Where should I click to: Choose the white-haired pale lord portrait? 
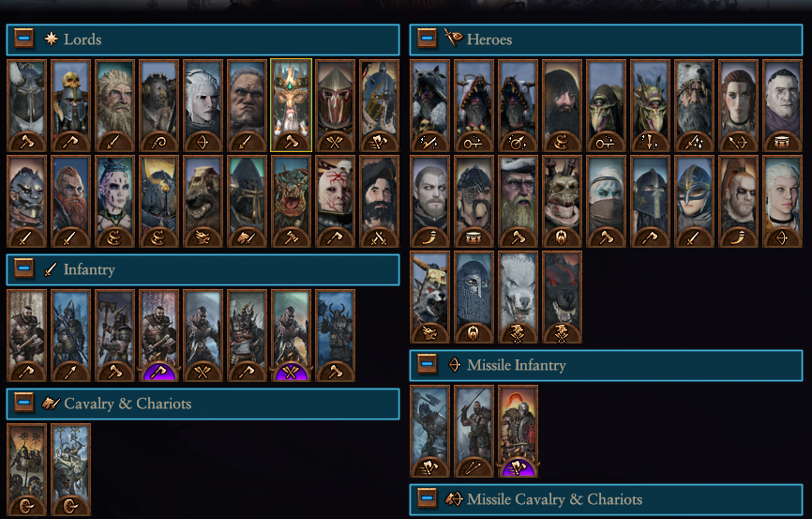click(203, 105)
